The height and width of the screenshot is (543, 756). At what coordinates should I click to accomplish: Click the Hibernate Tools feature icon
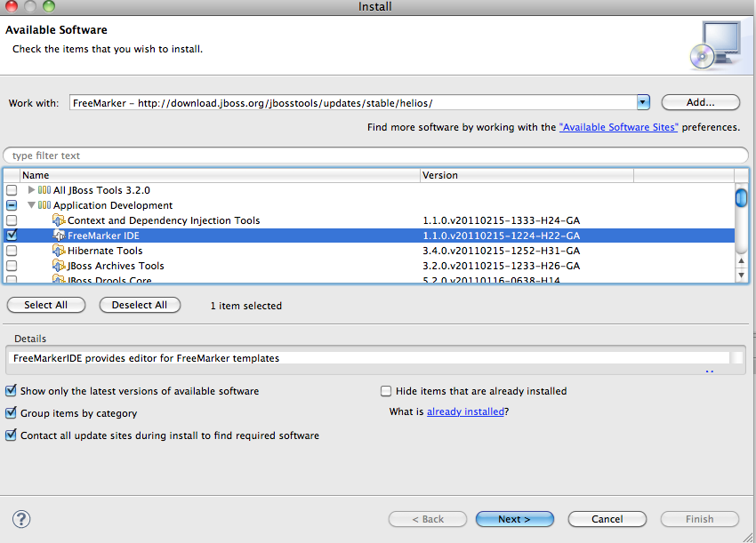59,251
